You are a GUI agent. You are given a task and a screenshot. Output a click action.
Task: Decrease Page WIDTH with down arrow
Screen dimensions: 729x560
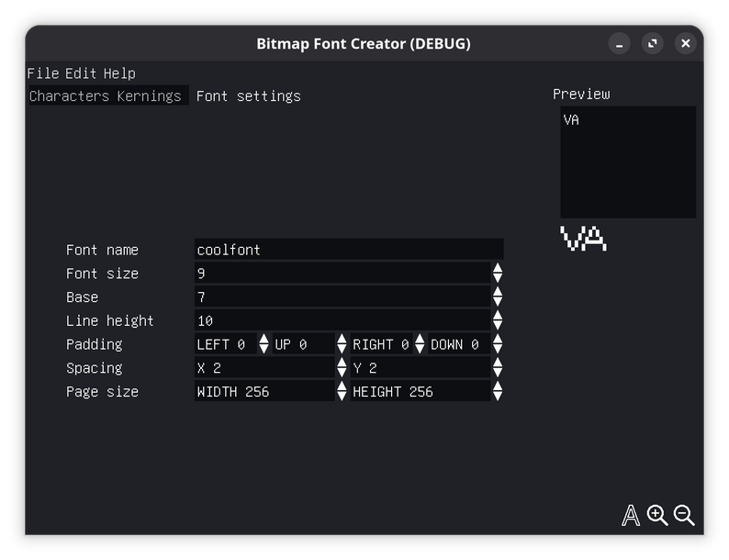pos(342,397)
